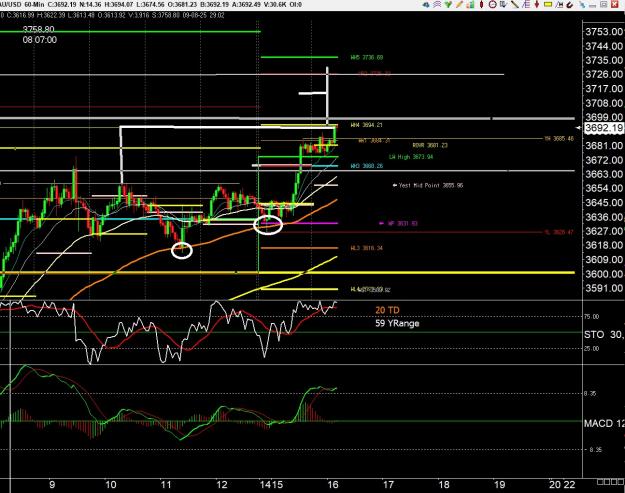Select the red candlestick chart icon

482,5
